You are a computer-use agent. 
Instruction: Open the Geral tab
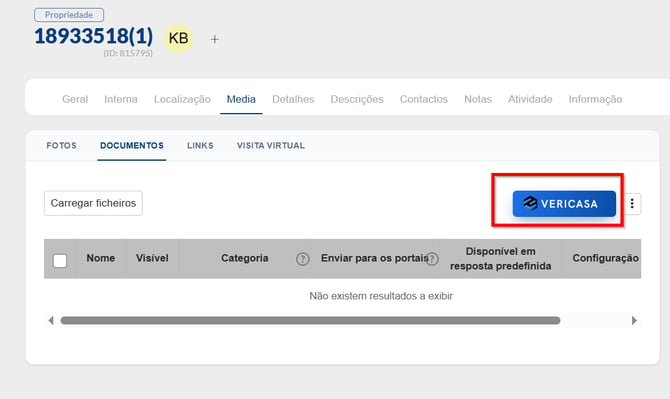[75, 99]
